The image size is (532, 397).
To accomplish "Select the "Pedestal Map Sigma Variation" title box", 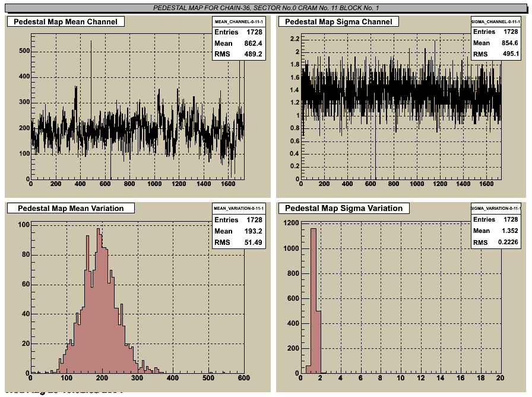I will [344, 208].
